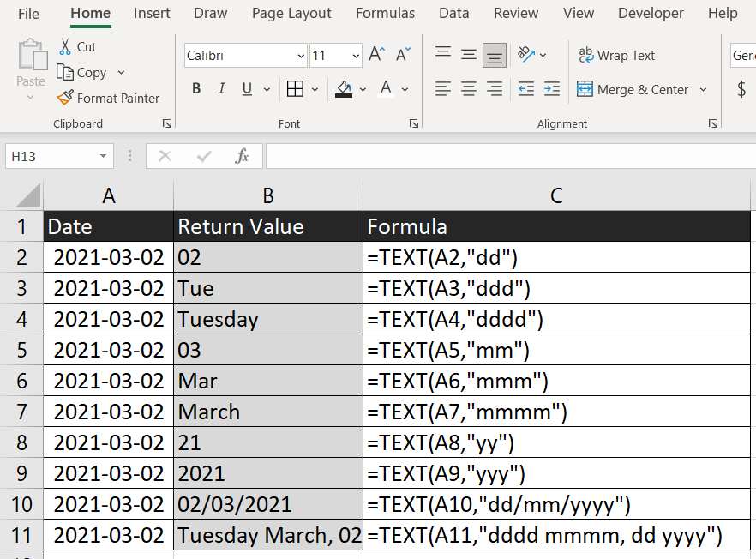The image size is (756, 559).
Task: Open the Merge & Center dropdown arrow
Action: point(703,90)
